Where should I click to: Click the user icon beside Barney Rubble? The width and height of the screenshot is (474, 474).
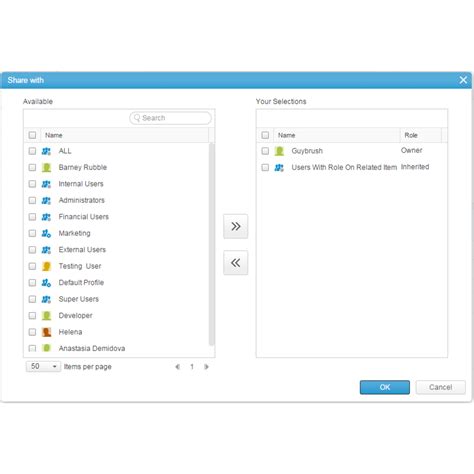pos(46,167)
